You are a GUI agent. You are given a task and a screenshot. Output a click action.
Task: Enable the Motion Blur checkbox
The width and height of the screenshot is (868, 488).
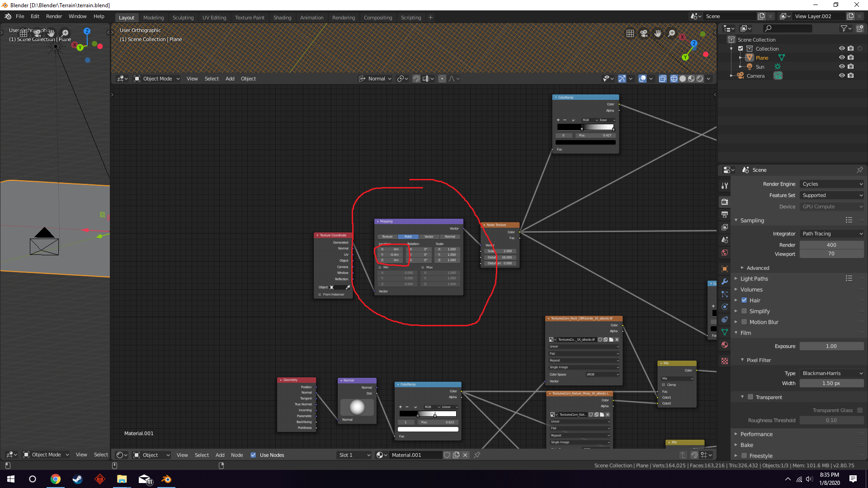pyautogui.click(x=744, y=322)
